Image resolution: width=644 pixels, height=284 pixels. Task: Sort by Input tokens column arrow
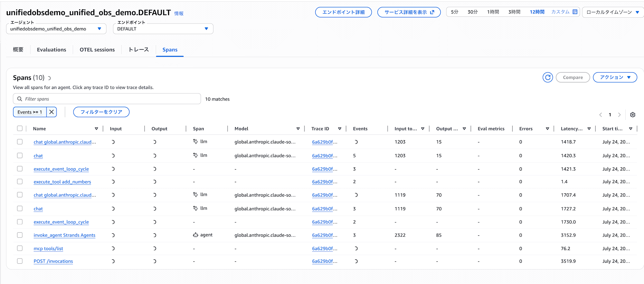[423, 129]
